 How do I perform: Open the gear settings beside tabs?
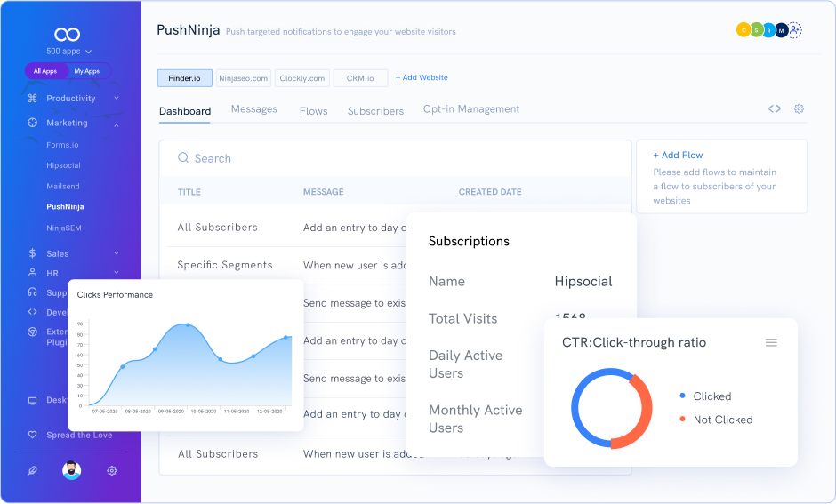[799, 108]
